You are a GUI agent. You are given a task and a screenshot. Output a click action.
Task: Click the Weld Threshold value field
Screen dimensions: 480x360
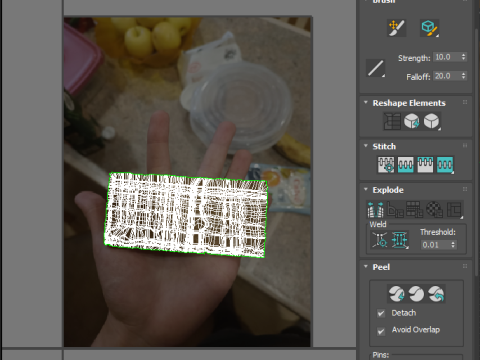(435, 245)
